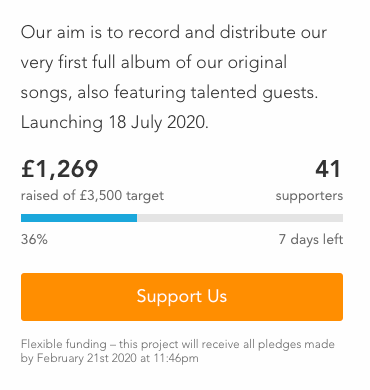Click the orange Support Us button
This screenshot has height=390, width=370.
point(182,297)
